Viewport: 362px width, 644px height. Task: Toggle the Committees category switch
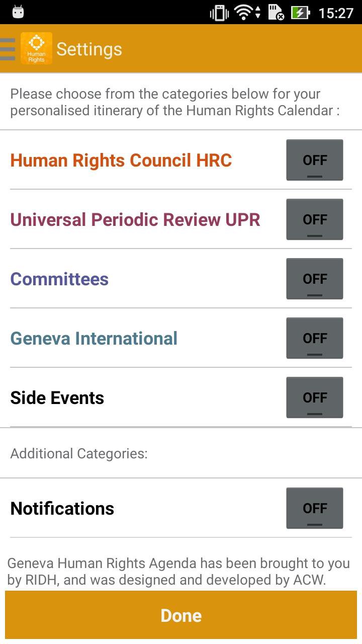[x=315, y=279]
